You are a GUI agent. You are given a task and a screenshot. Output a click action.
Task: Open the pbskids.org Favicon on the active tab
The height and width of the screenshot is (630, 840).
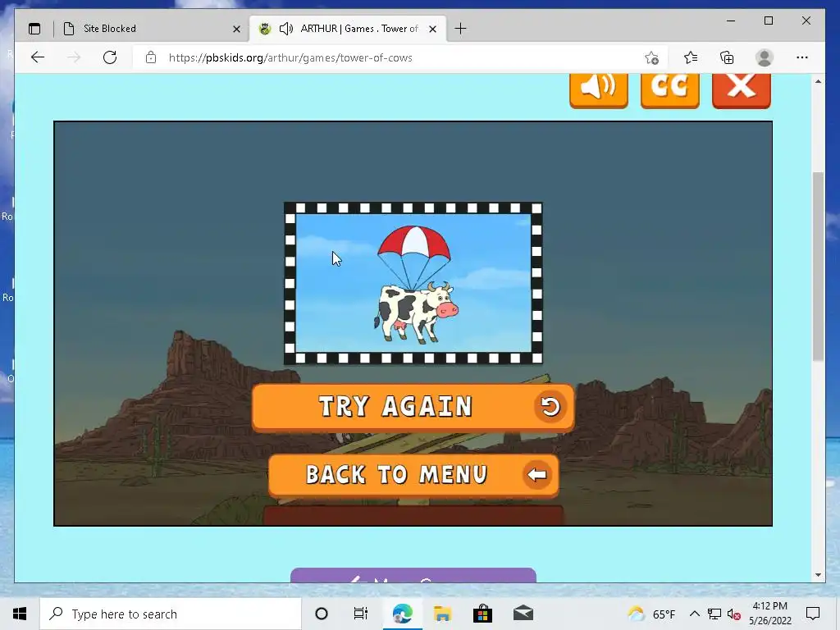265,29
